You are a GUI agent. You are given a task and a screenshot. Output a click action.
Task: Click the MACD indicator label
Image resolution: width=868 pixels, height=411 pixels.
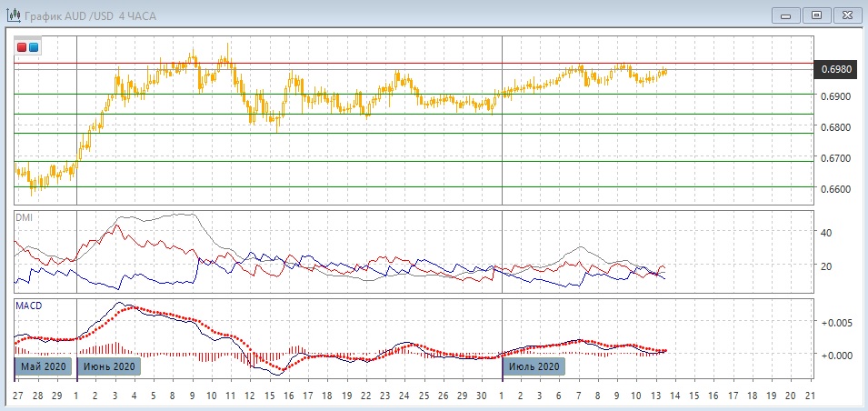(28, 306)
